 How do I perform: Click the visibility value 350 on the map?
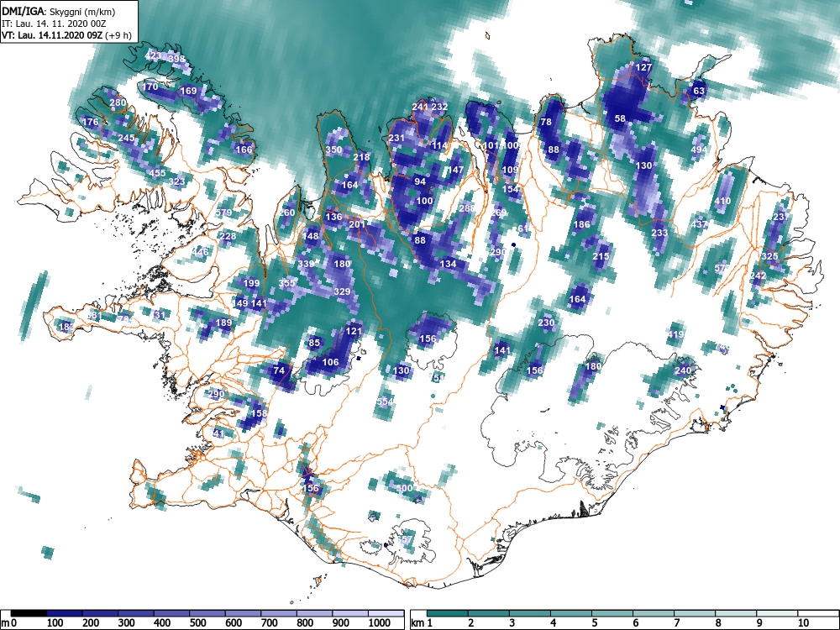(x=333, y=150)
